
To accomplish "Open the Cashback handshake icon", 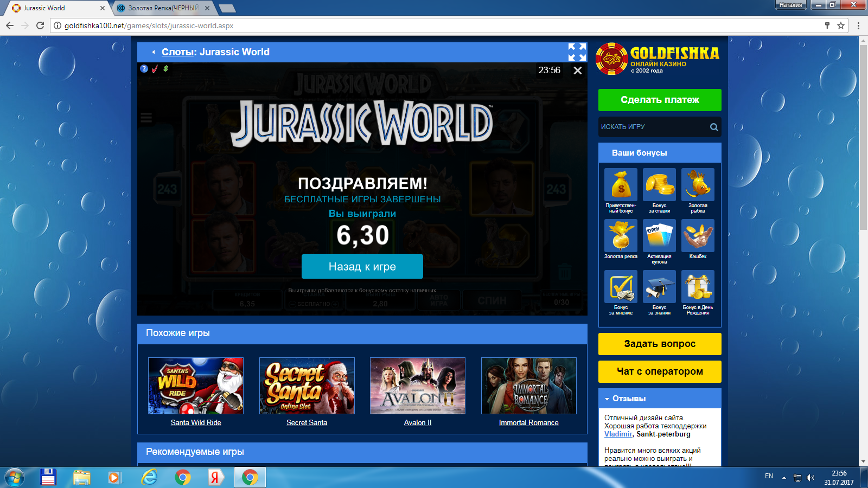I will pyautogui.click(x=698, y=236).
